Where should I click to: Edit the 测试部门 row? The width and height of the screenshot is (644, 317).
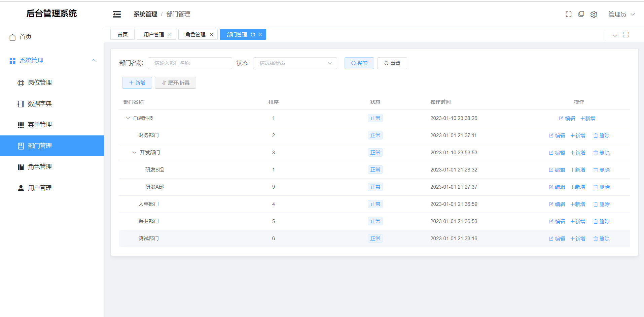pos(557,239)
